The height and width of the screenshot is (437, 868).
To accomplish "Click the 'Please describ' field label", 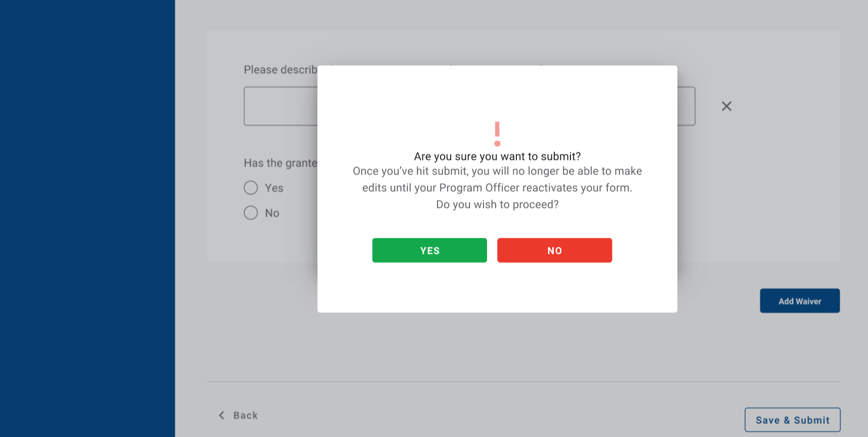I will point(280,70).
